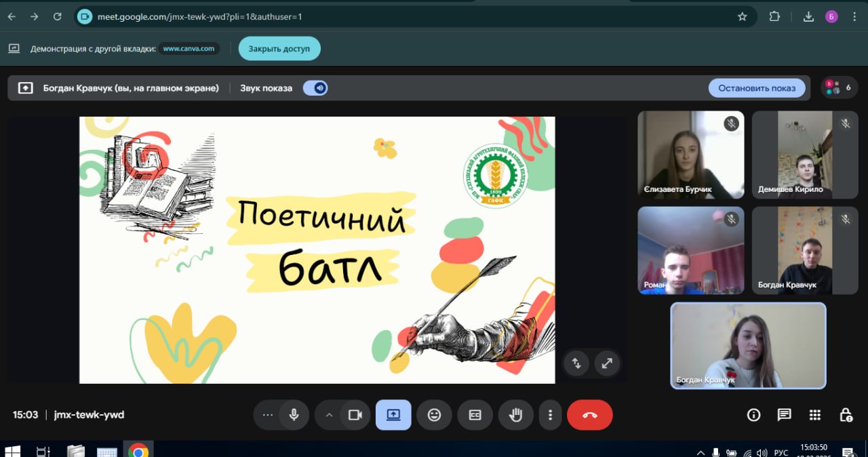Turn on closed captions
This screenshot has height=457, width=868.
(475, 415)
